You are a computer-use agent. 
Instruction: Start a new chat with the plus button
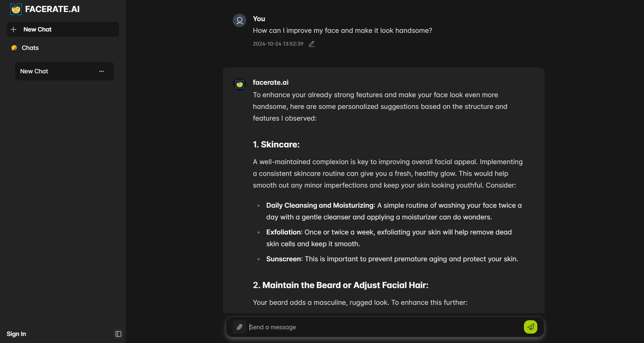click(14, 29)
